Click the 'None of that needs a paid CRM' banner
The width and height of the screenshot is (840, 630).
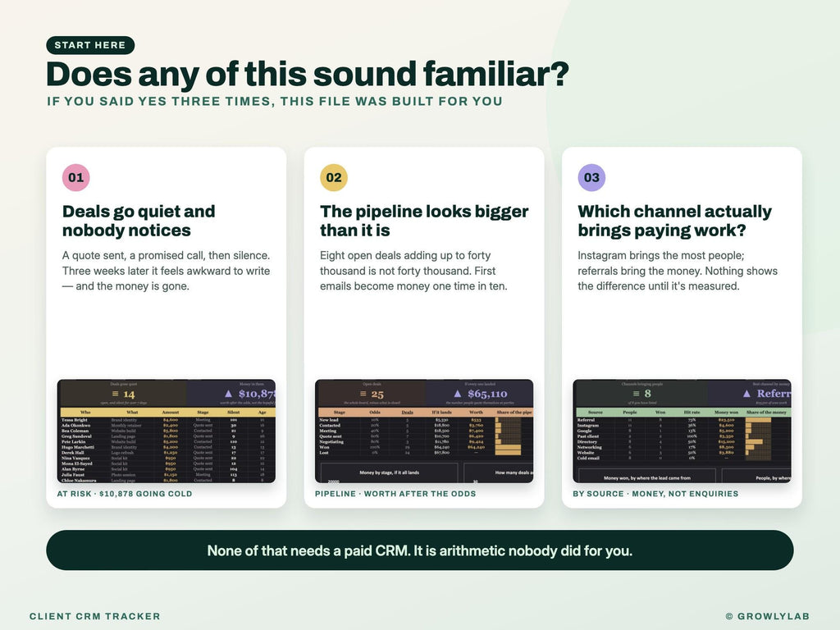419,550
